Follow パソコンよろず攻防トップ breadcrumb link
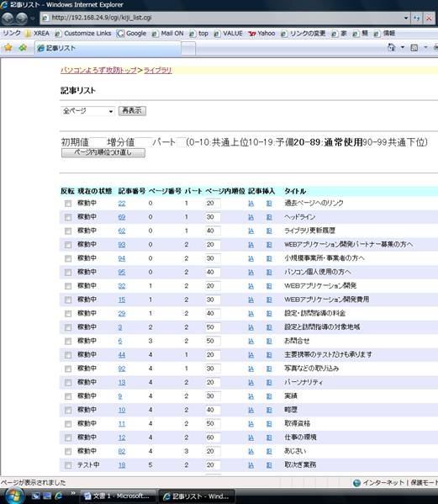438x504 pixels. pyautogui.click(x=98, y=71)
